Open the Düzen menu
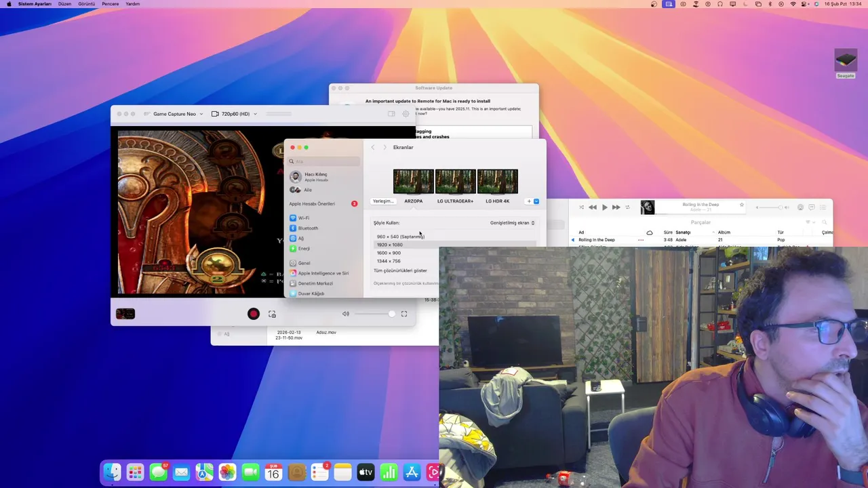Viewport: 868px width, 488px height. click(x=64, y=4)
